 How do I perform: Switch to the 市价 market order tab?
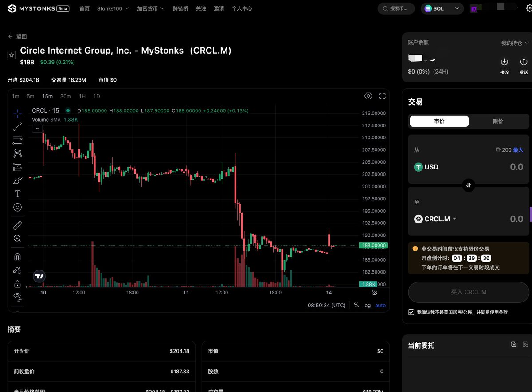439,121
